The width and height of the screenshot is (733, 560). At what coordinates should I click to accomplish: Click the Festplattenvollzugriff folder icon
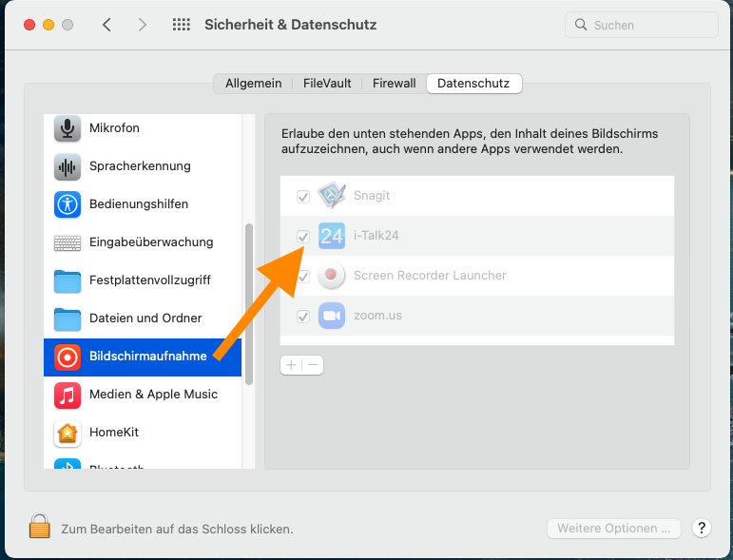[68, 280]
